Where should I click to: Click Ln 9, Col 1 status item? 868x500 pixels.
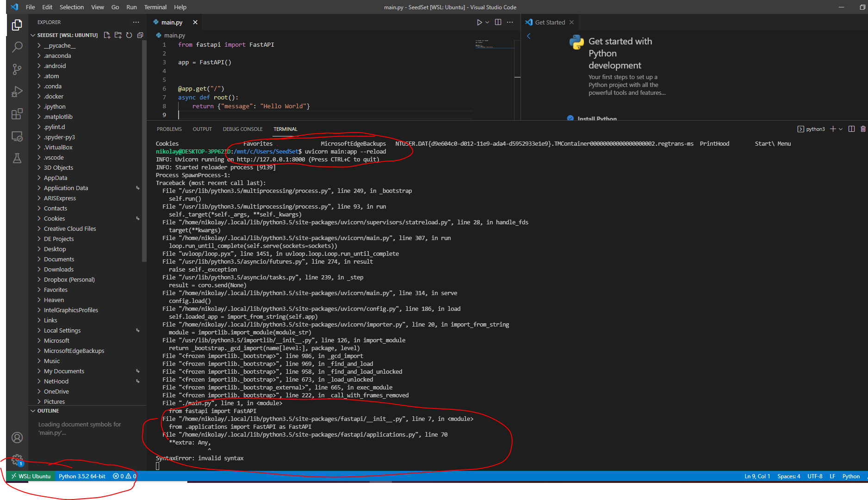(x=757, y=476)
